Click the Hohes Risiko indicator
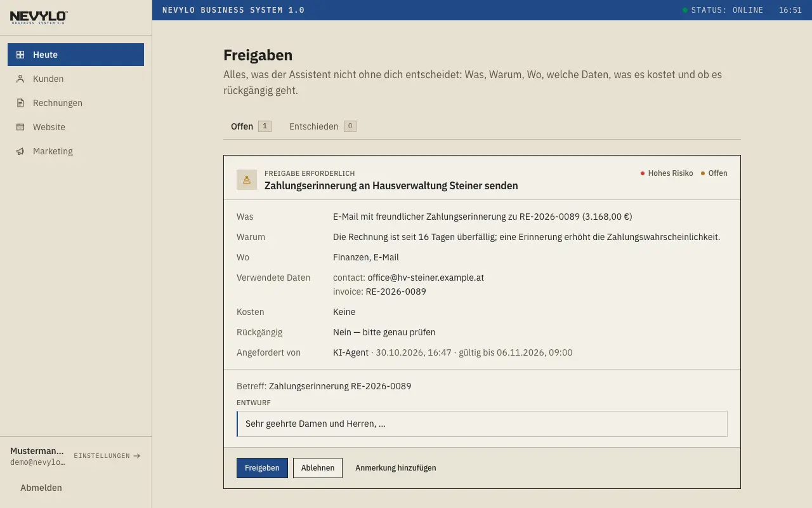This screenshot has height=508, width=812. click(667, 173)
